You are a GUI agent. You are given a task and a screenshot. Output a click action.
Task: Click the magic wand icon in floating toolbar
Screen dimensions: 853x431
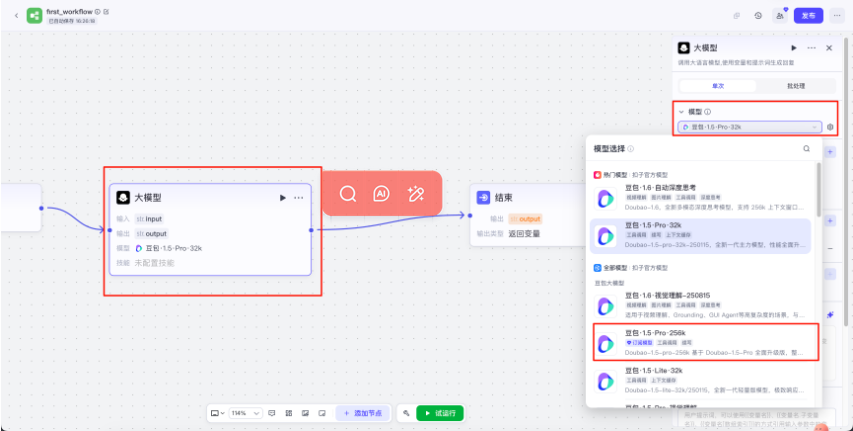point(416,194)
